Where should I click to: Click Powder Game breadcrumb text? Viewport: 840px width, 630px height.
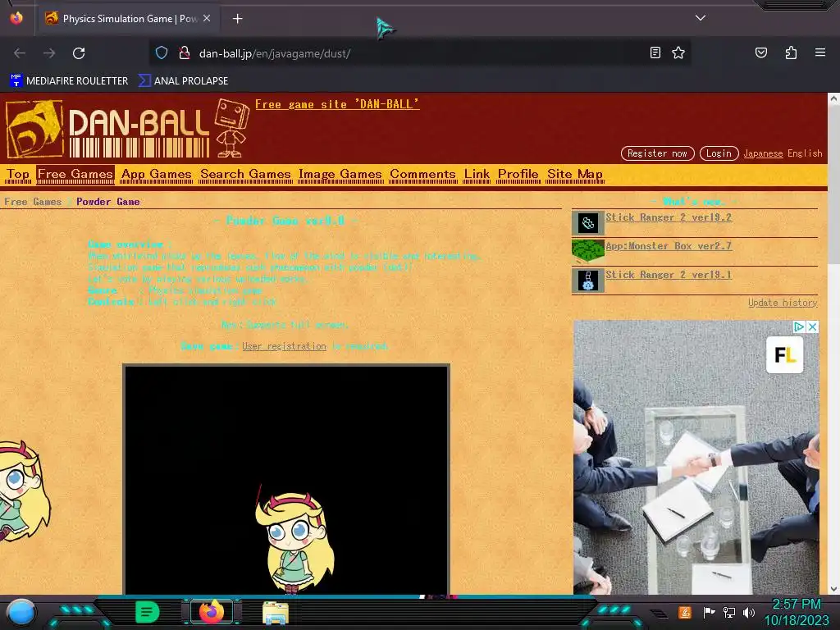[x=107, y=202]
